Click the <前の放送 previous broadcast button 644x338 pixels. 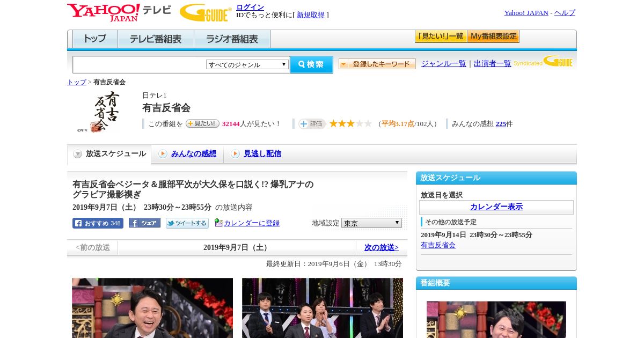93,248
